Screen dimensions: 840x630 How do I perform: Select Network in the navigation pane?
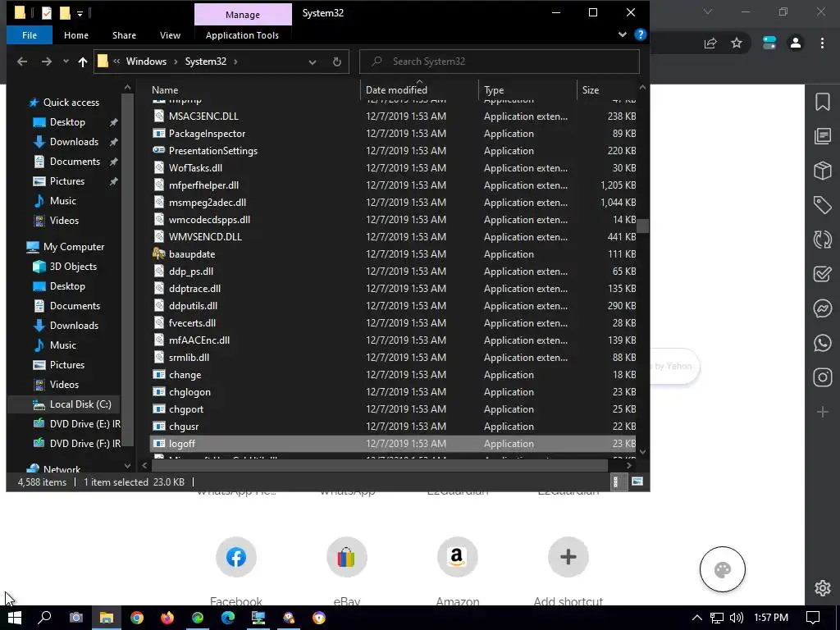62,468
